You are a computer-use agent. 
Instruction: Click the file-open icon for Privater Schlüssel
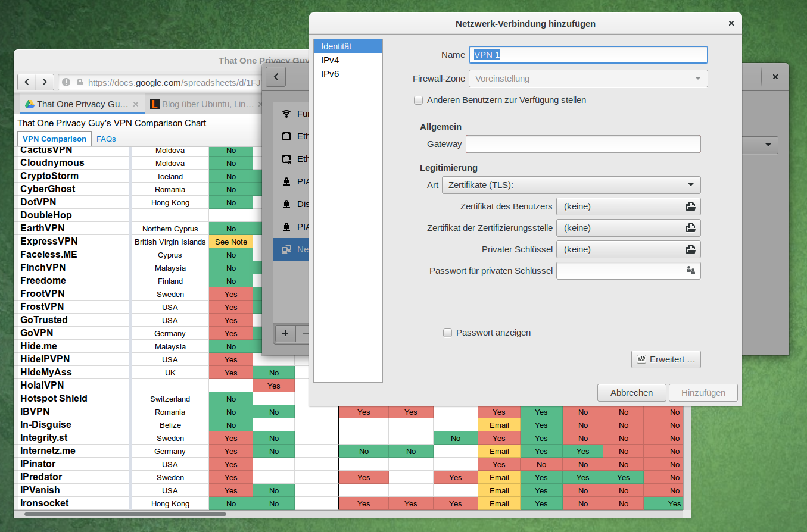click(x=690, y=249)
